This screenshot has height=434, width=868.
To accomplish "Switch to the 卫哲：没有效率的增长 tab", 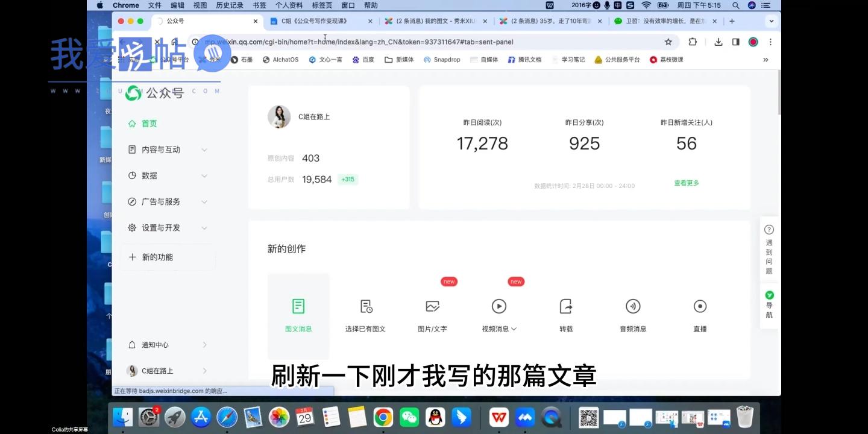I will coord(664,21).
